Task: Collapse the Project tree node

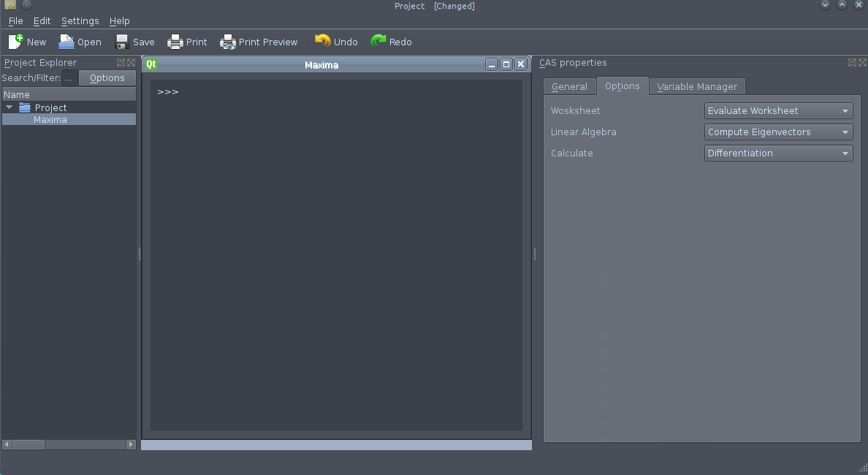Action: (9, 107)
